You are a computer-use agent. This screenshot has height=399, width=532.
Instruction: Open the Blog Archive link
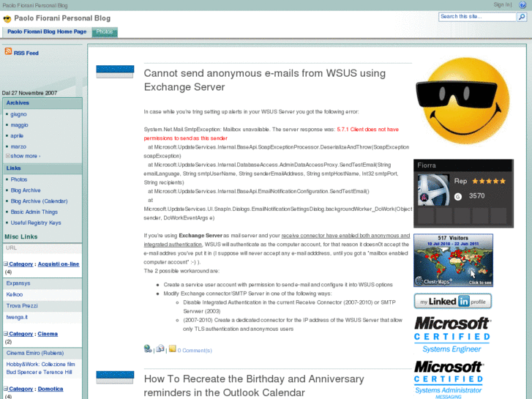26,190
